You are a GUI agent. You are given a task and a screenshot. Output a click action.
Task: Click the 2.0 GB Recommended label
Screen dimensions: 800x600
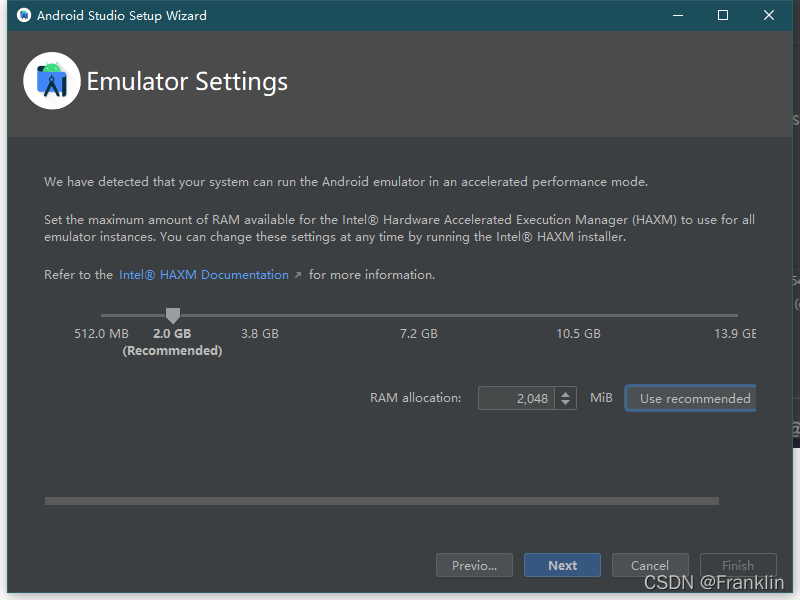point(172,342)
